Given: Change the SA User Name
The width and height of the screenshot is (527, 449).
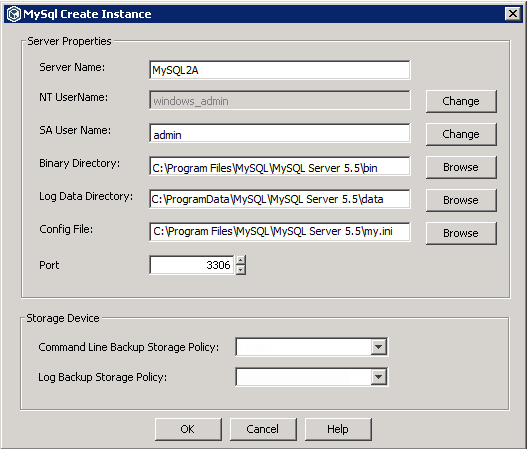Looking at the screenshot, I should [461, 134].
